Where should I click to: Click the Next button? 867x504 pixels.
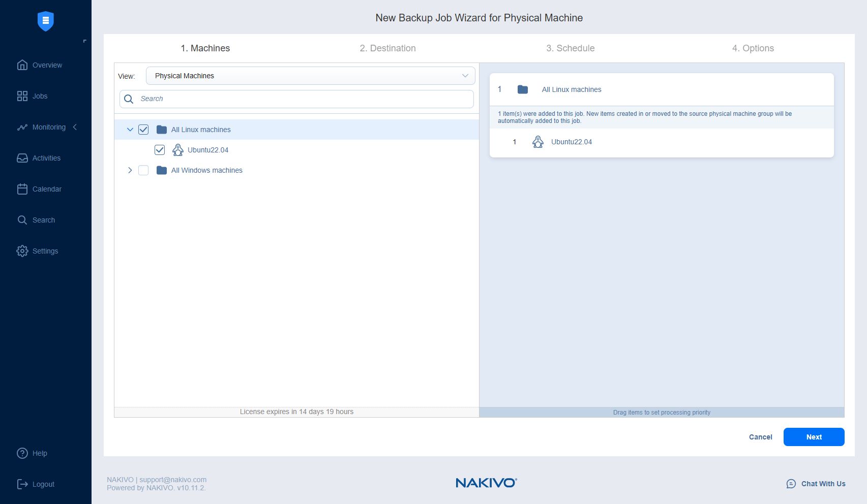click(814, 437)
